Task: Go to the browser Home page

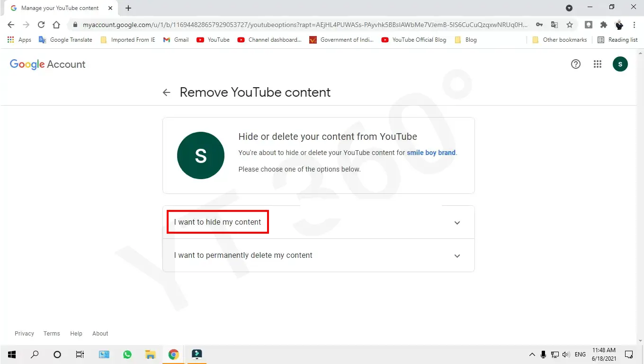Action: (56, 25)
